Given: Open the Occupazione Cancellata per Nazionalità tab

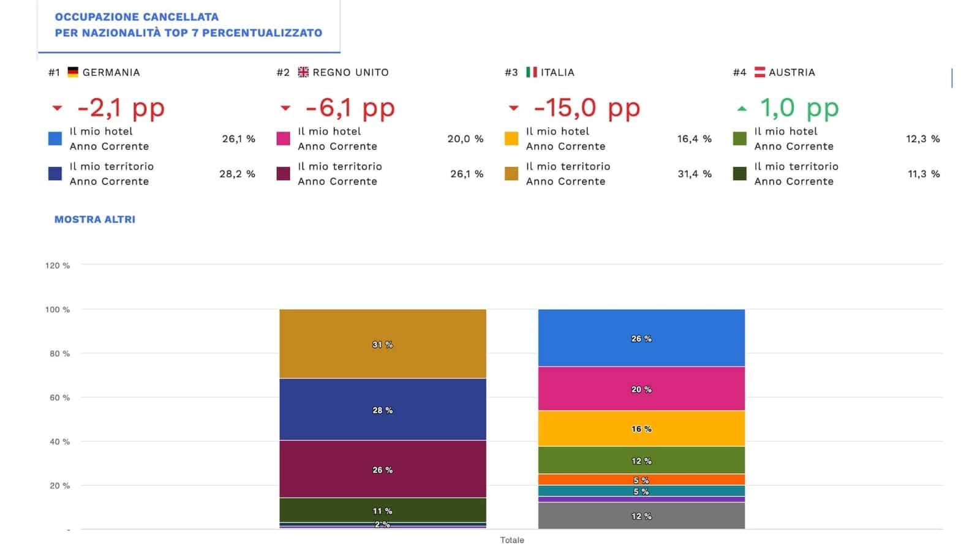Looking at the screenshot, I should click(x=188, y=25).
